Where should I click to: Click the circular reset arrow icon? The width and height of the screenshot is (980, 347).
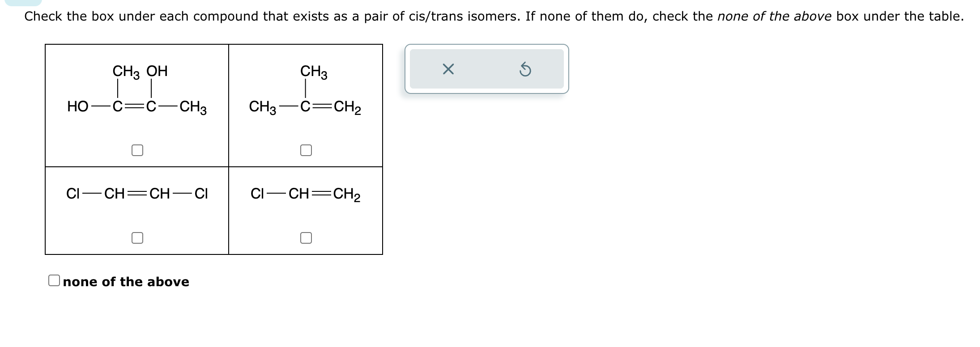coord(525,70)
